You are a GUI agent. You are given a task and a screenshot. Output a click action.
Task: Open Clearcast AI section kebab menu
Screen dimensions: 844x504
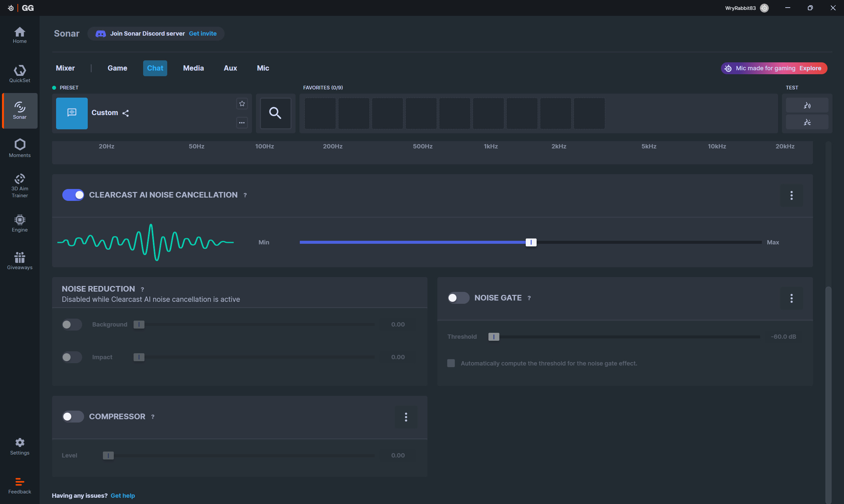tap(791, 195)
